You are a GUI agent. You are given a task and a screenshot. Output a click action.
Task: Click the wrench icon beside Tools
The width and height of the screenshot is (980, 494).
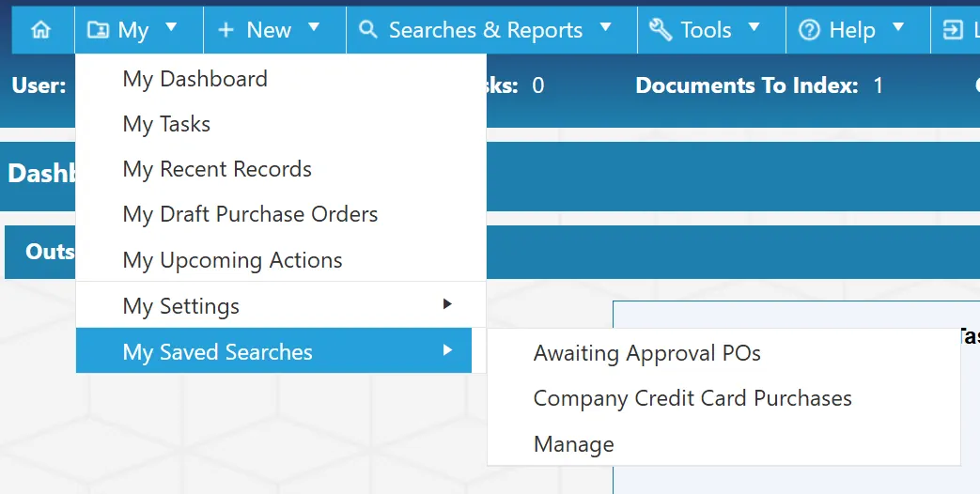pyautogui.click(x=660, y=29)
